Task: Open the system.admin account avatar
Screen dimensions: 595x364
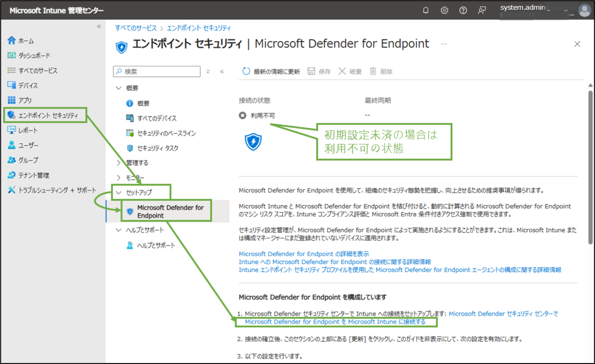Action: pos(584,10)
